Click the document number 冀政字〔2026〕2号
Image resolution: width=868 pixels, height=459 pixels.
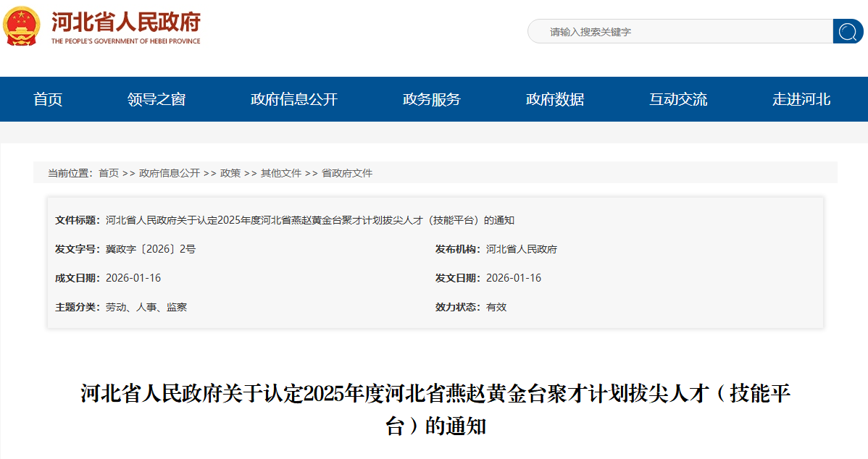[x=151, y=249]
